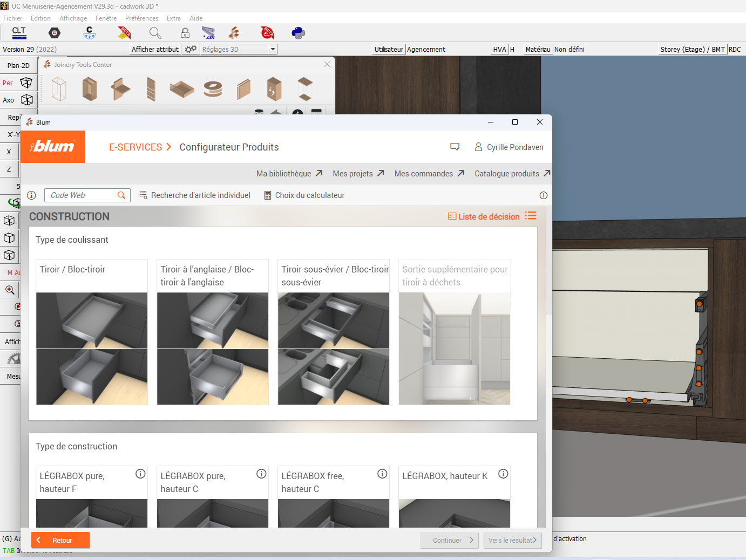Open Catalogue produits link
This screenshot has width=746, height=560.
[512, 174]
